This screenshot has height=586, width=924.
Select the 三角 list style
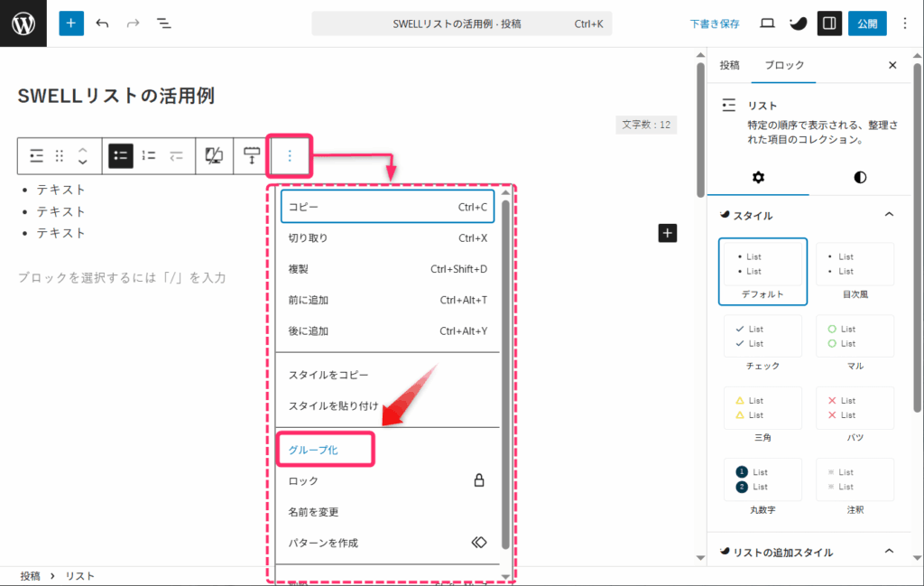762,415
